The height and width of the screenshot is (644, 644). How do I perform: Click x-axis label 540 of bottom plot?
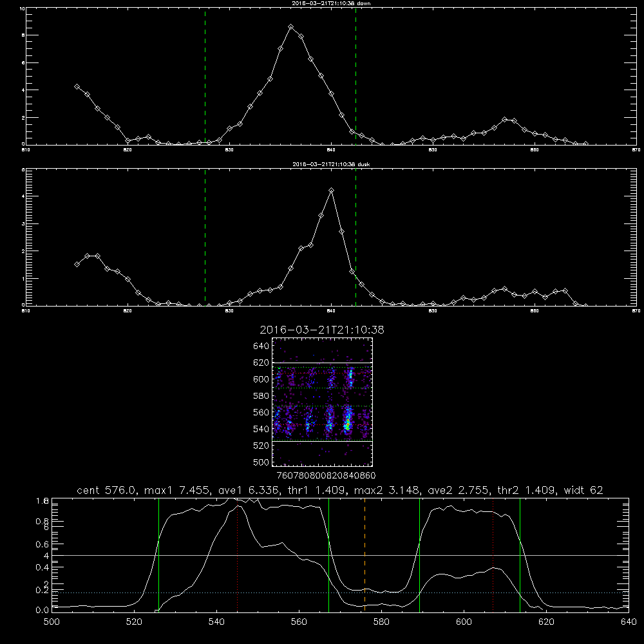click(216, 622)
